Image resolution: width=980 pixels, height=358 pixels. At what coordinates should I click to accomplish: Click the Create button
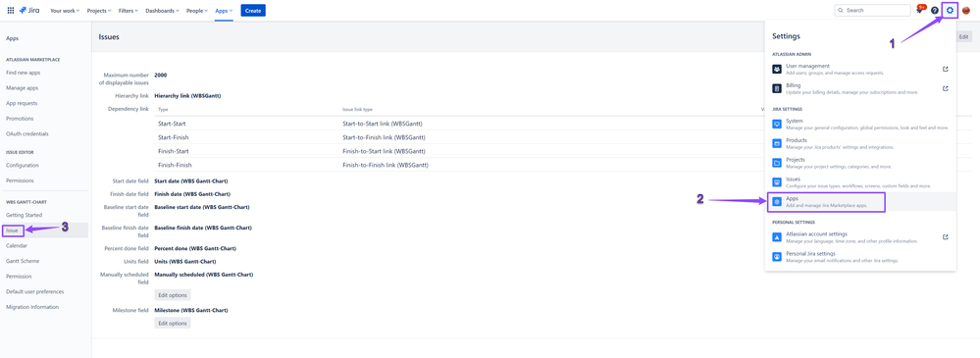click(x=252, y=11)
